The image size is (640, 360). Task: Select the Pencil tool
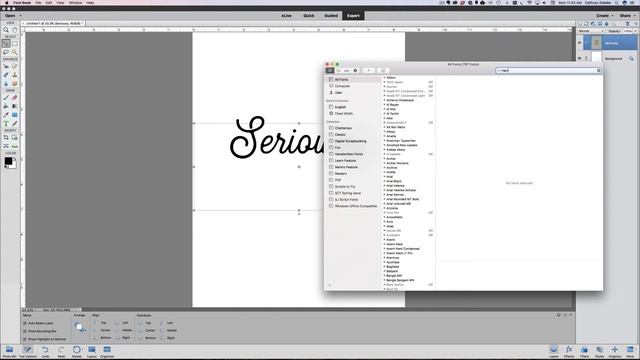[x=15, y=124]
